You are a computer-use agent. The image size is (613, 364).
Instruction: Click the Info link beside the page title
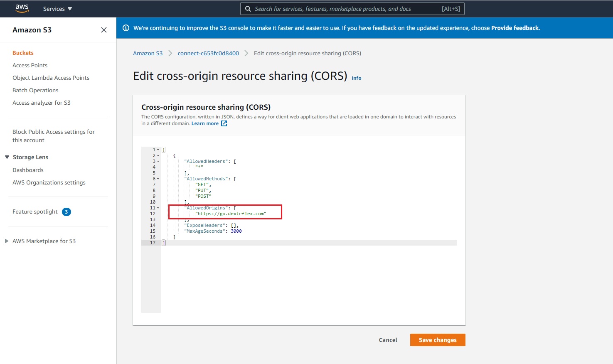coord(357,78)
